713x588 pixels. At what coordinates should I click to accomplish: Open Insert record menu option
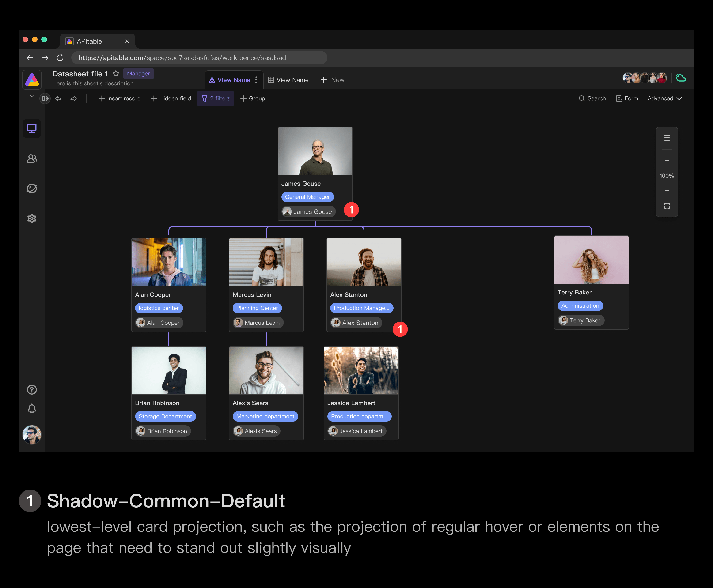click(x=119, y=98)
